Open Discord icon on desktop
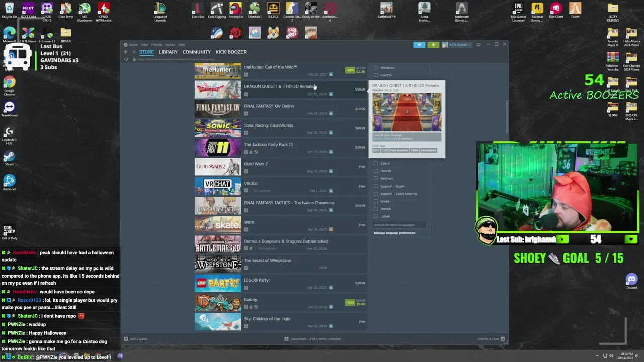 631,281
